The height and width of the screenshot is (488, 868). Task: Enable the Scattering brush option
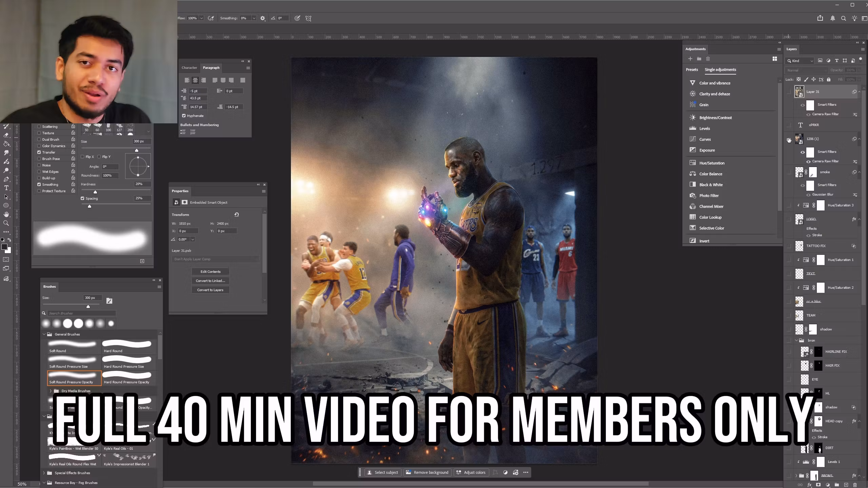pos(39,126)
